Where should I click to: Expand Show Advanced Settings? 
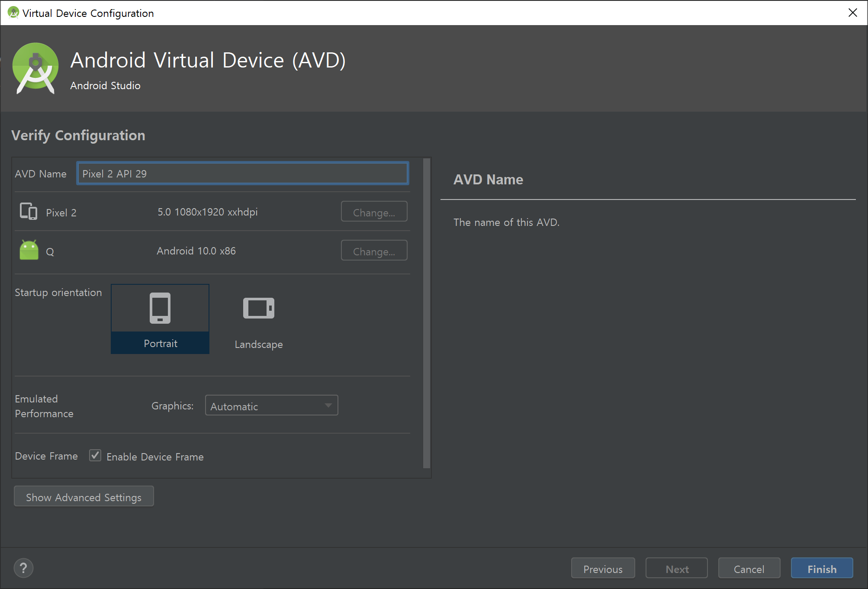point(84,497)
